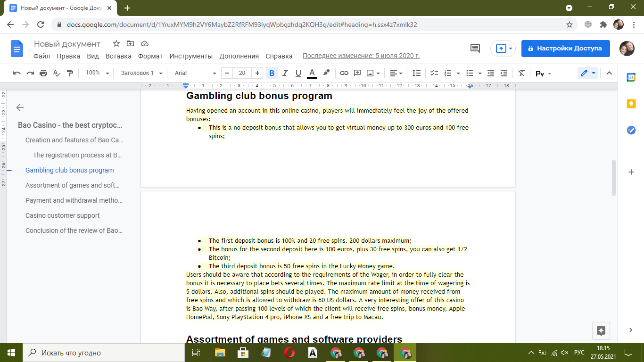Increase indent of paragraph
Viewport: 644px width, 362px height.
(x=504, y=73)
